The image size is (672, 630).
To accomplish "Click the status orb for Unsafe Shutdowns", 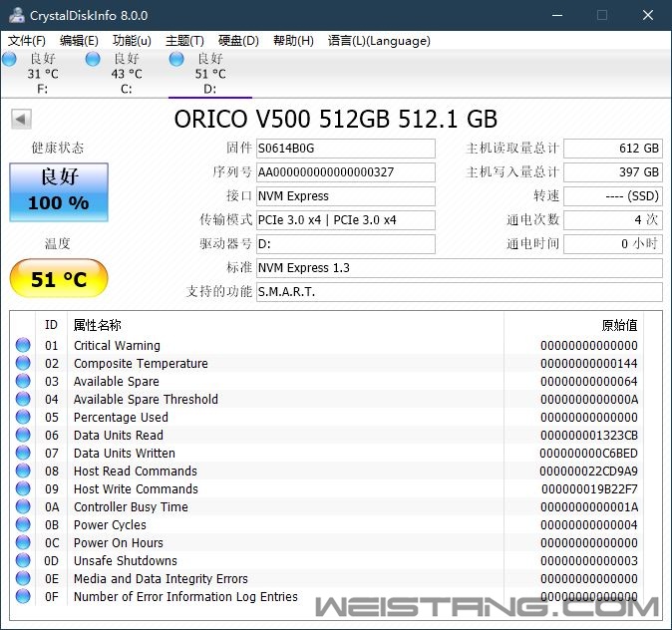I will coord(23,560).
